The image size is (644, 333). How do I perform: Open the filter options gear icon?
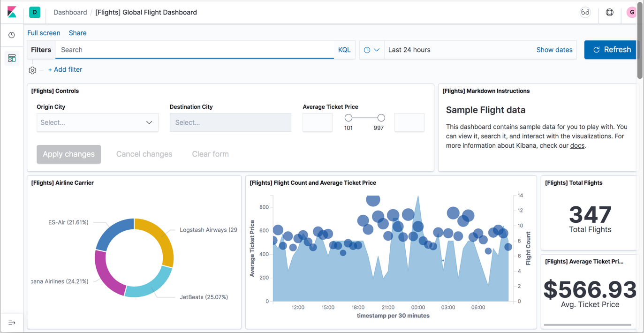(32, 70)
